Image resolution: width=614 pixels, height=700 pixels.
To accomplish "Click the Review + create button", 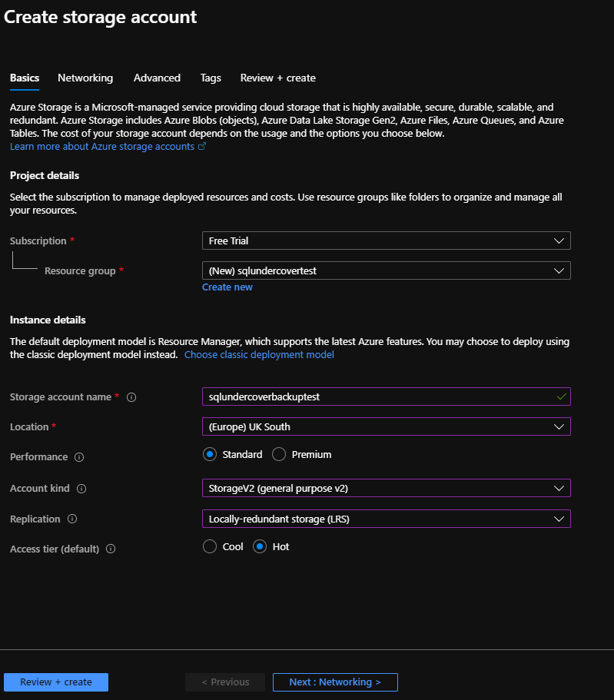I will pos(56,682).
